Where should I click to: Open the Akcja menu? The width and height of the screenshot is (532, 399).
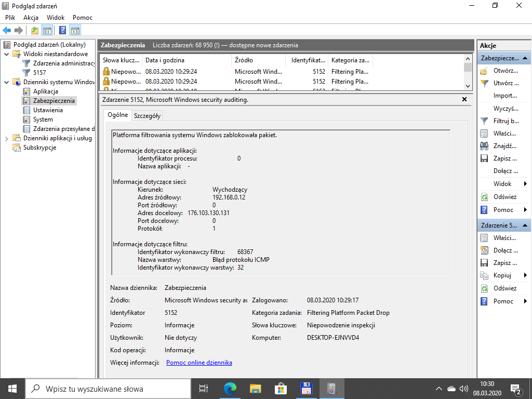(31, 18)
